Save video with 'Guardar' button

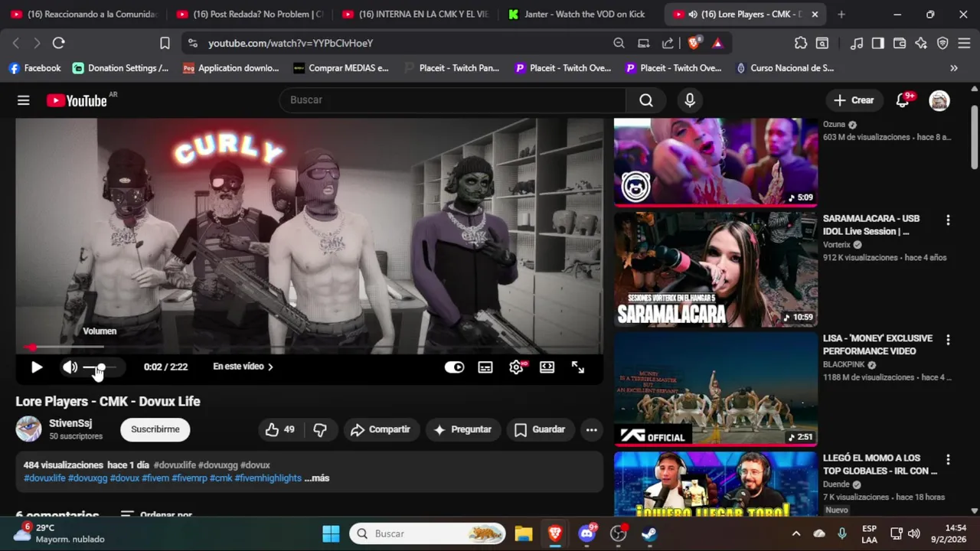click(540, 430)
